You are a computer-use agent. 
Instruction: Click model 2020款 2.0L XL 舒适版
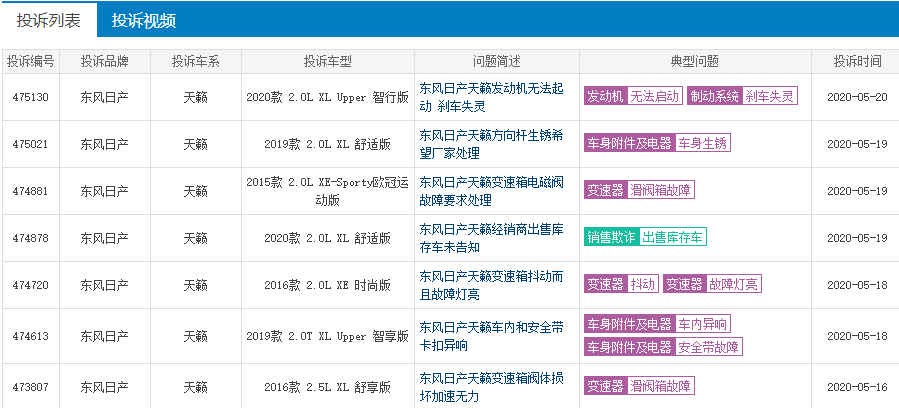(327, 238)
